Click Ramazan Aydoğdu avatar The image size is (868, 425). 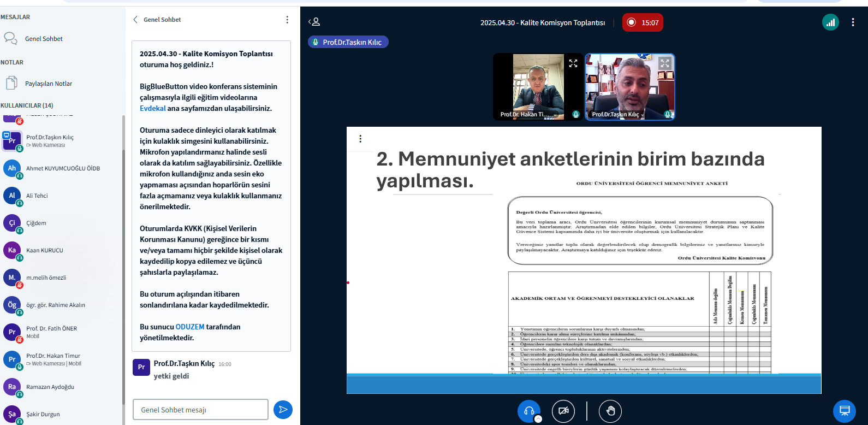[12, 387]
